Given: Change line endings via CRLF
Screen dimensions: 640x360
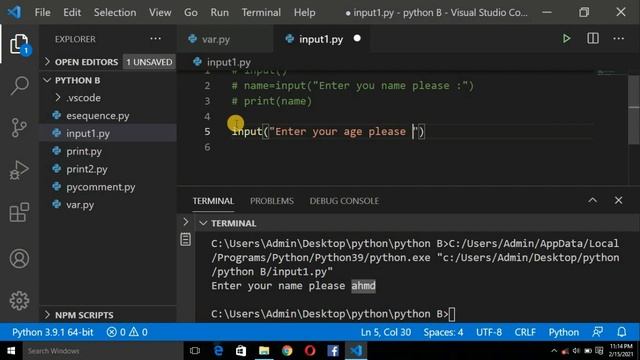Looking at the screenshot, I should [525, 332].
